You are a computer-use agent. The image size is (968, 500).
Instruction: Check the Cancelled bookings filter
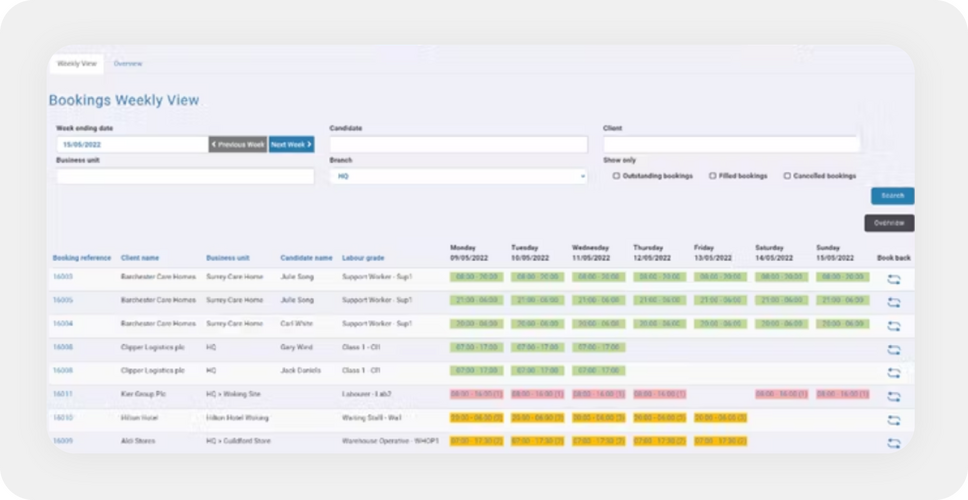point(787,176)
